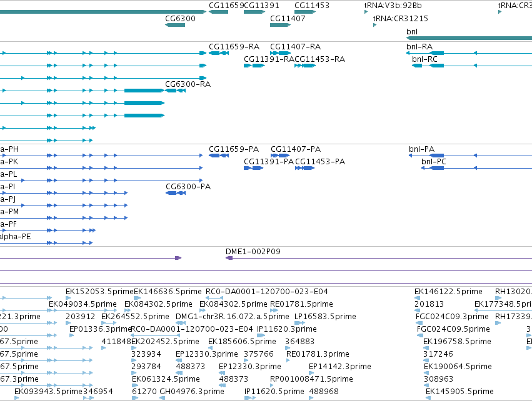
Task: Open the EK190064.5prime EST label
Action: (x=458, y=367)
